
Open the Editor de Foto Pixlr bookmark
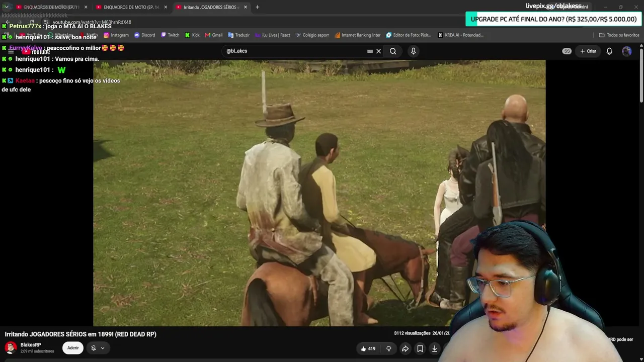pos(409,35)
